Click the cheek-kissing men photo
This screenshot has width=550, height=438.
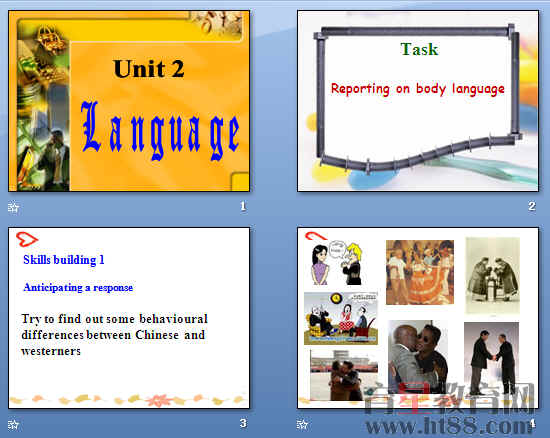[x=418, y=357]
